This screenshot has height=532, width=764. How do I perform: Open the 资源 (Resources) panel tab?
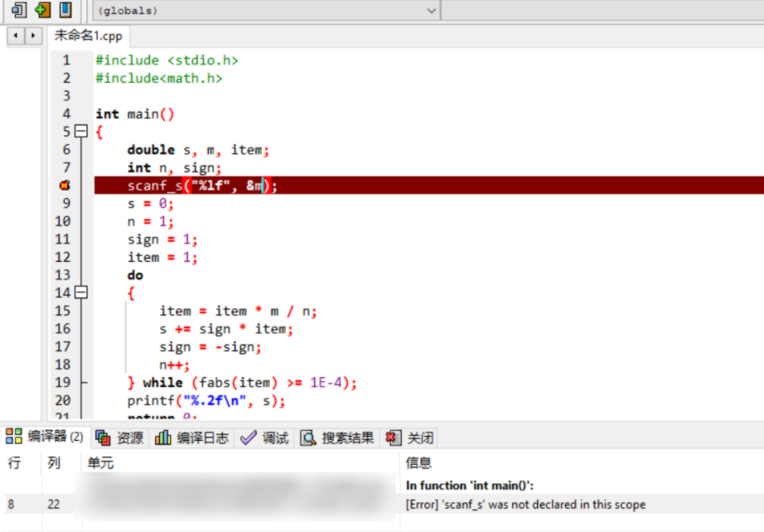coord(120,438)
